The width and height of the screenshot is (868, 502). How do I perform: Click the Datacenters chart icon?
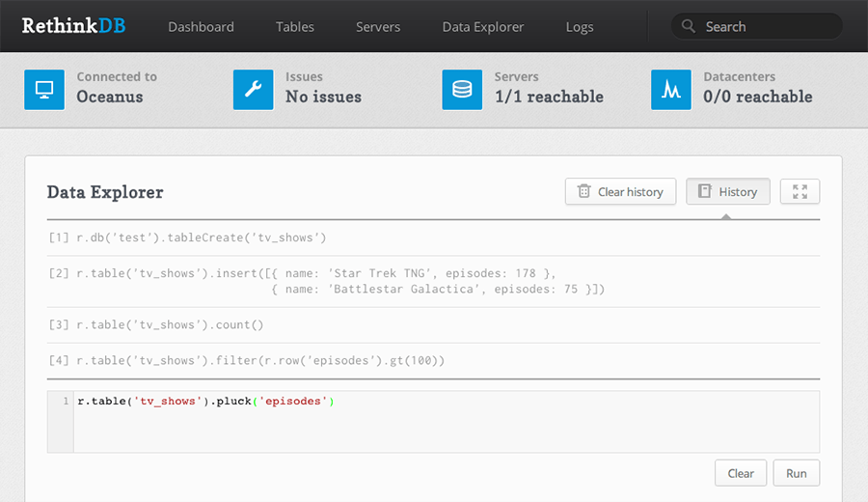671,89
